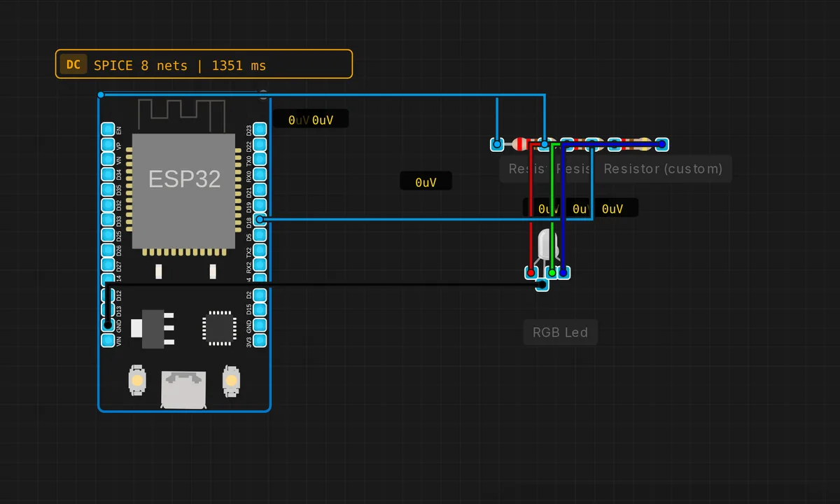Select the ESP32 3V3 pin
The width and height of the screenshot is (840, 504).
click(260, 340)
